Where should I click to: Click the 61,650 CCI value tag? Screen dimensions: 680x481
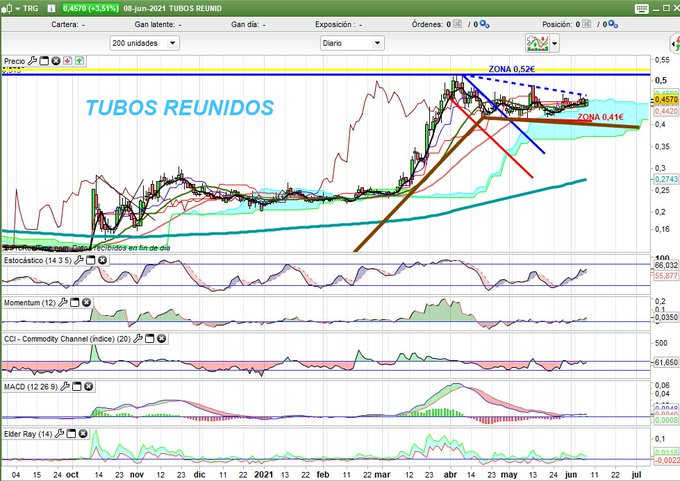[x=666, y=362]
